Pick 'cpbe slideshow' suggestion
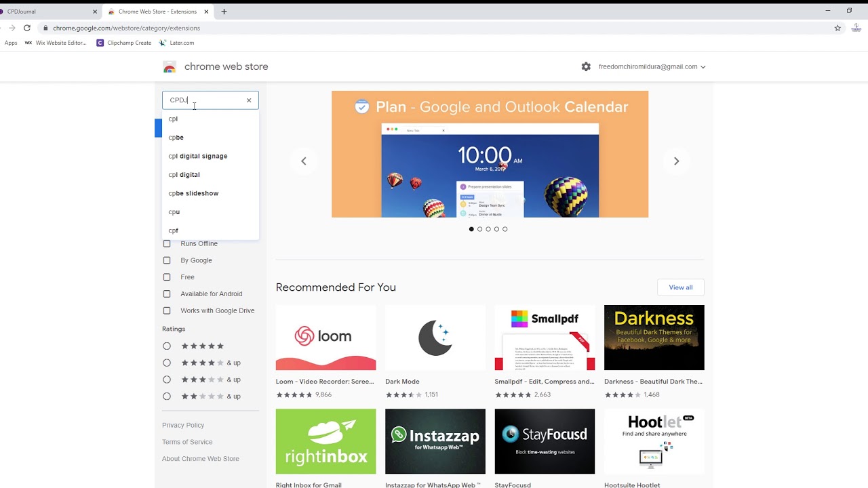The height and width of the screenshot is (488, 868). (x=210, y=193)
